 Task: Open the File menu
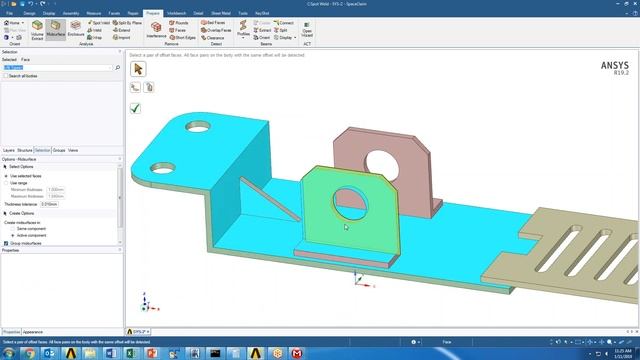click(9, 13)
